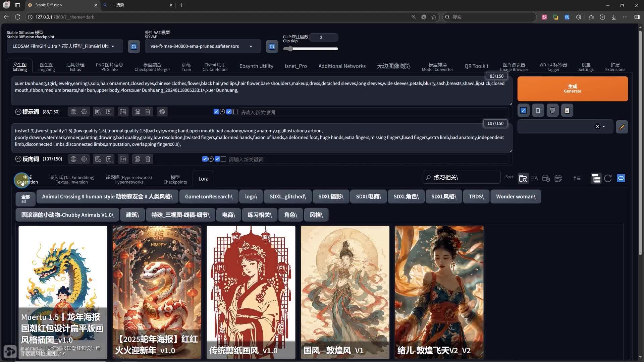644x362 pixels.
Task: Copy the prompt via the 提示词 toolbar icon
Action: (137, 112)
